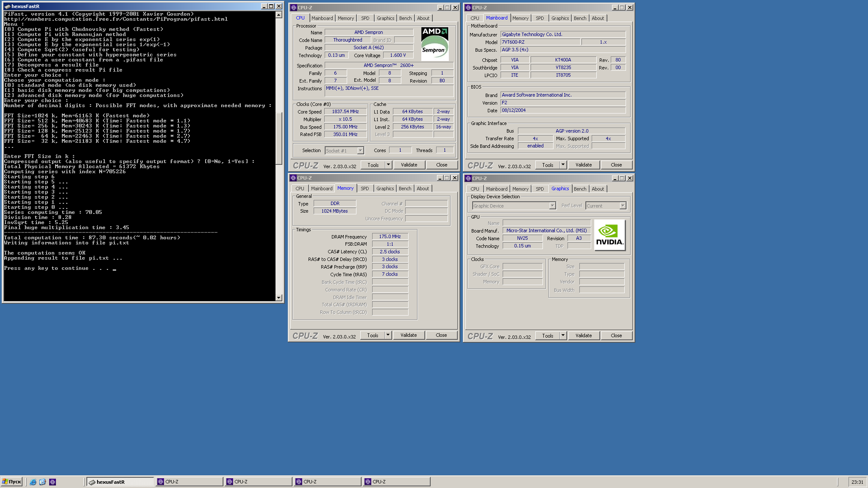Open About tab in CPU-Z Mainboard window
The height and width of the screenshot is (488, 868).
(x=598, y=18)
